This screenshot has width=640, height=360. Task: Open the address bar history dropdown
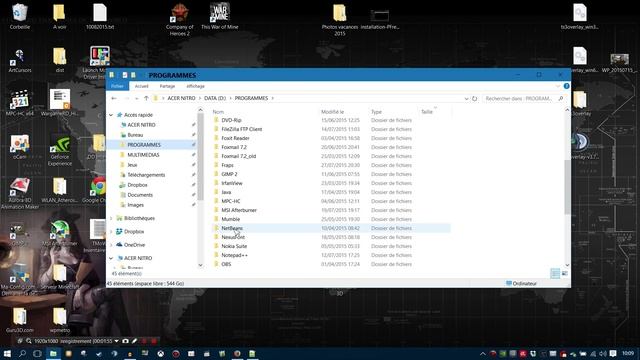466,98
